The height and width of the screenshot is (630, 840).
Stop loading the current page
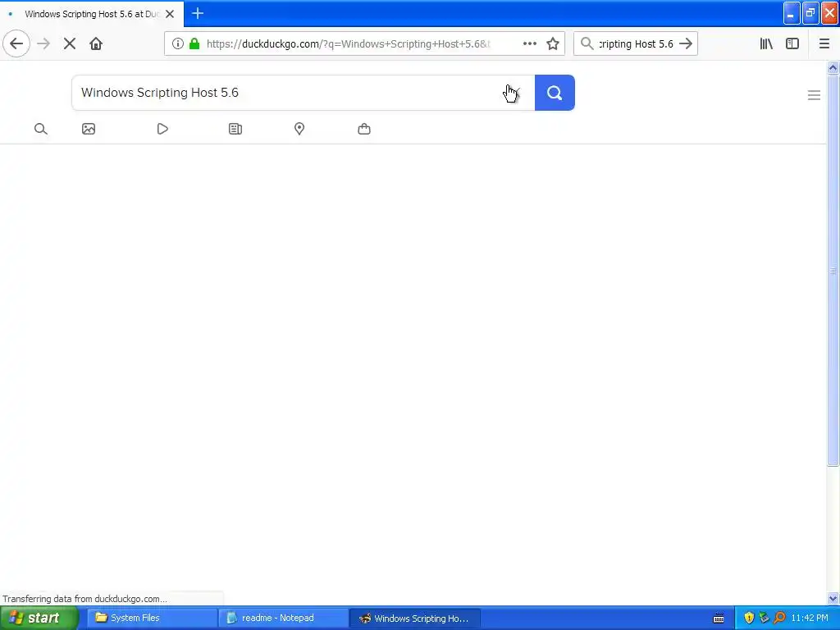[x=70, y=43]
